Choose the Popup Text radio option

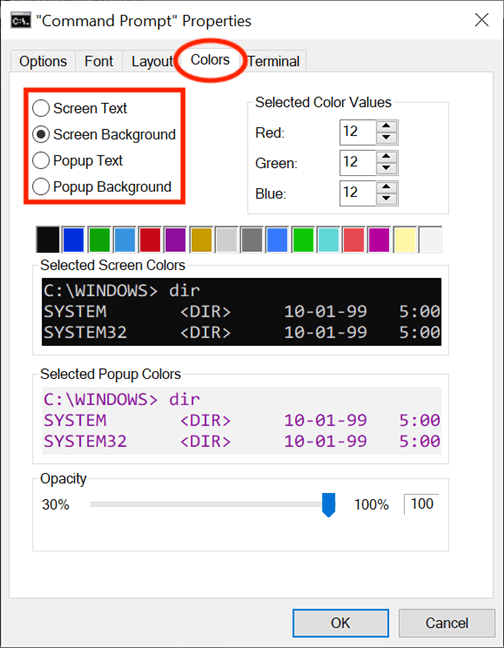78,160
